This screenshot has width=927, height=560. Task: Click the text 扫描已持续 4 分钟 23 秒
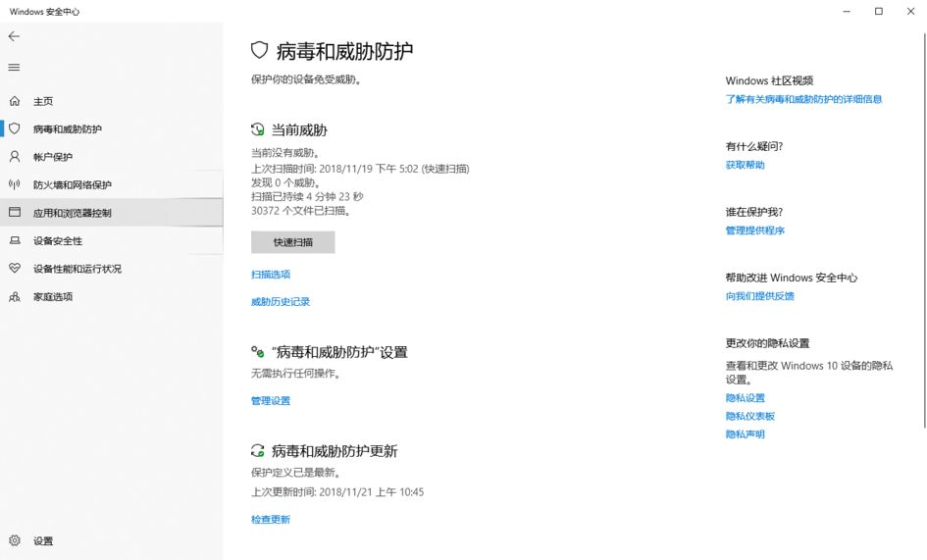[x=307, y=196]
